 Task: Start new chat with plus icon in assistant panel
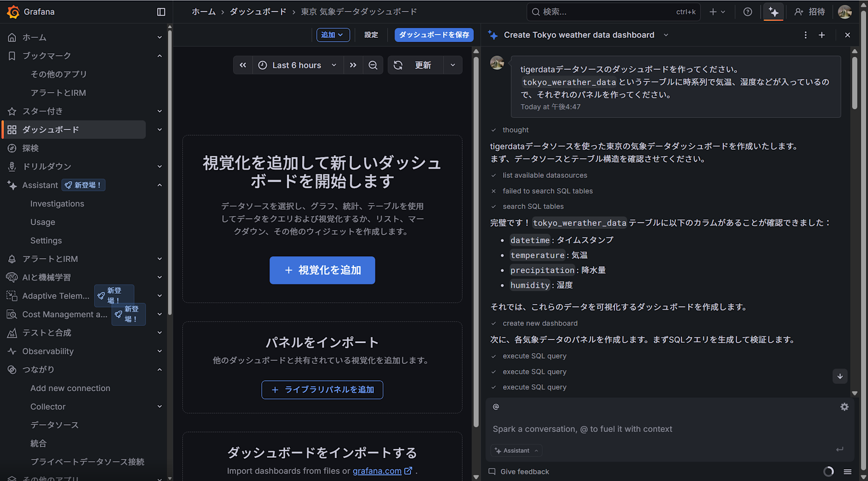point(822,35)
